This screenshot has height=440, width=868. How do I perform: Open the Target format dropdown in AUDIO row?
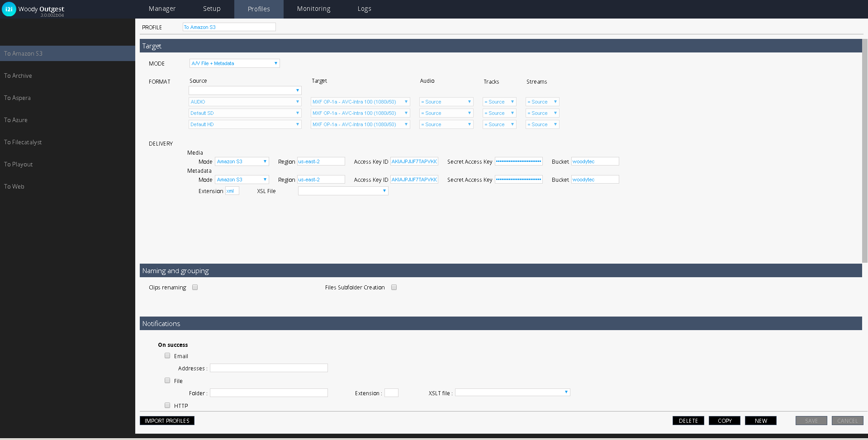click(x=360, y=102)
